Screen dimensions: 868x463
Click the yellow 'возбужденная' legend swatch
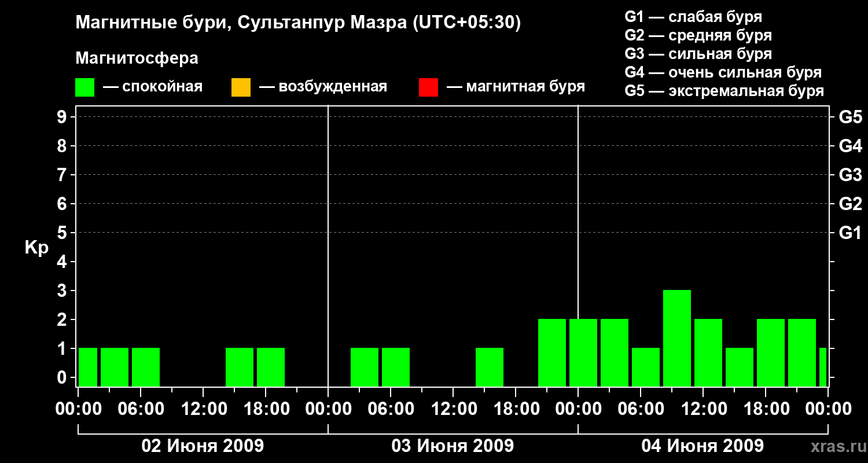click(241, 87)
